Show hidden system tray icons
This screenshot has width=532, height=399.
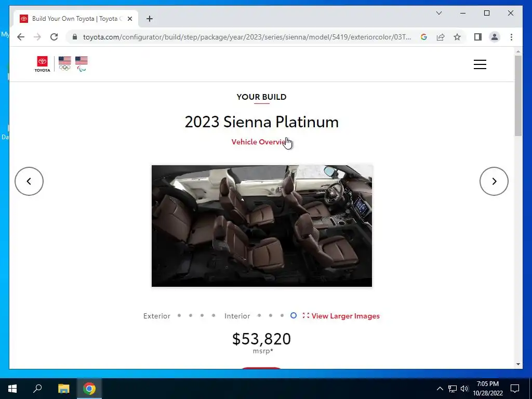(x=440, y=389)
